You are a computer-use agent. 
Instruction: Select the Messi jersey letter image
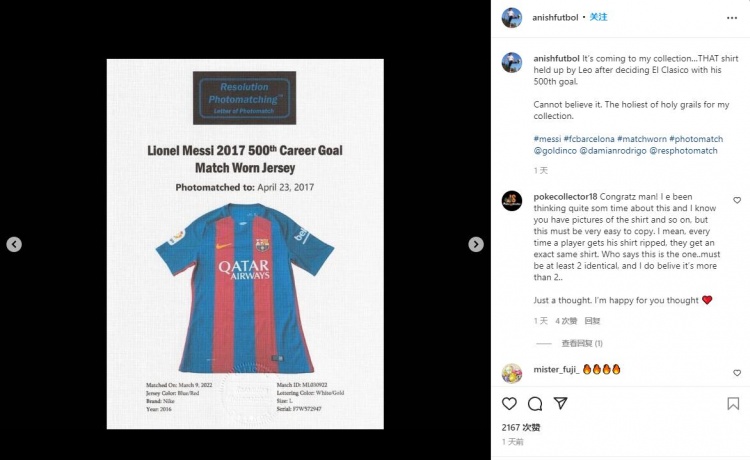[x=245, y=244]
